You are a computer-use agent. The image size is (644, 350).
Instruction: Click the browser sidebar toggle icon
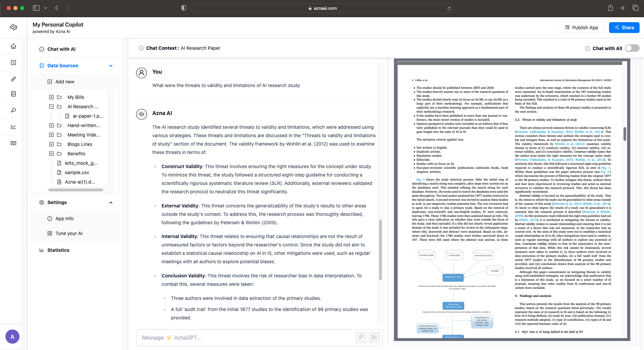36,8
